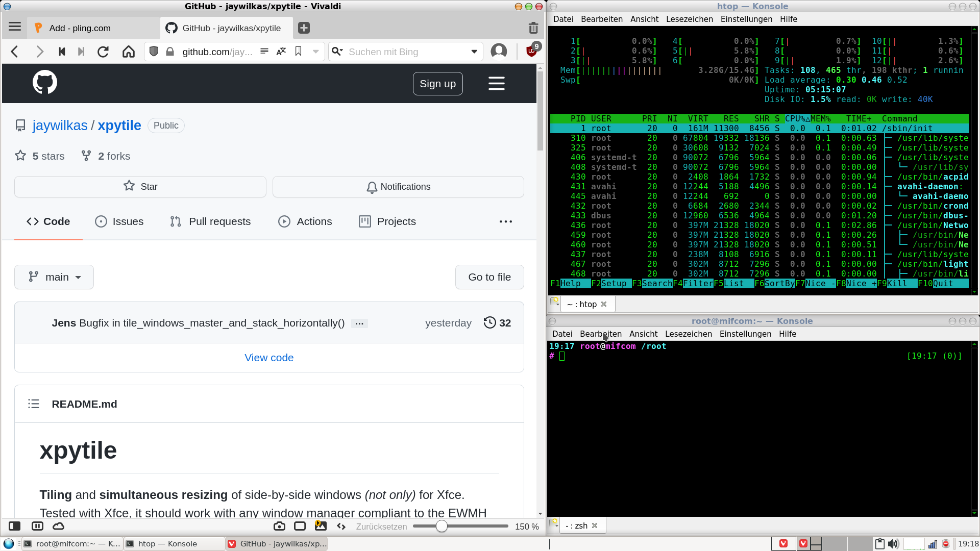Go to the Vivaldi home page
The width and height of the screenshot is (980, 551).
pyautogui.click(x=129, y=52)
